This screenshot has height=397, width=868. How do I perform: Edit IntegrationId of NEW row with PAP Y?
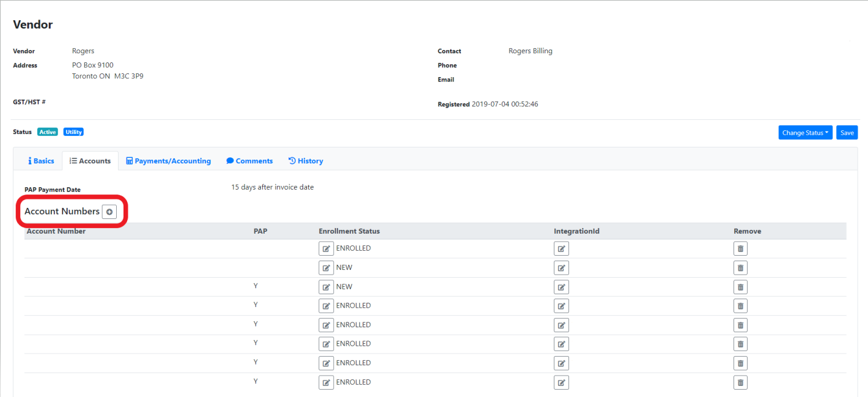[561, 287]
